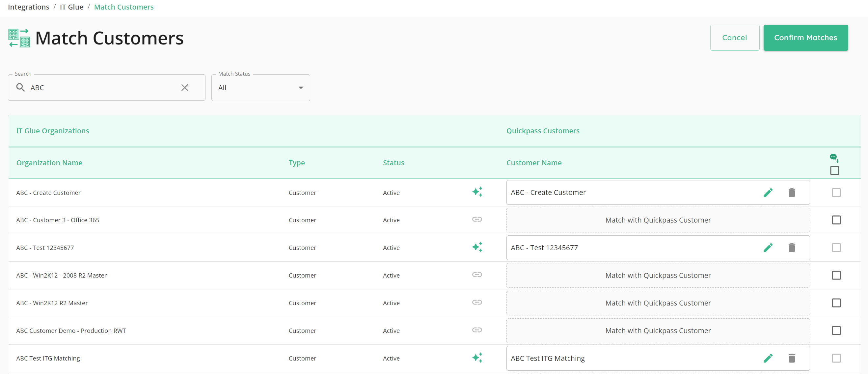
Task: Click the sparkle suggestion icon for ABC - Test 12345677
Action: click(x=477, y=247)
